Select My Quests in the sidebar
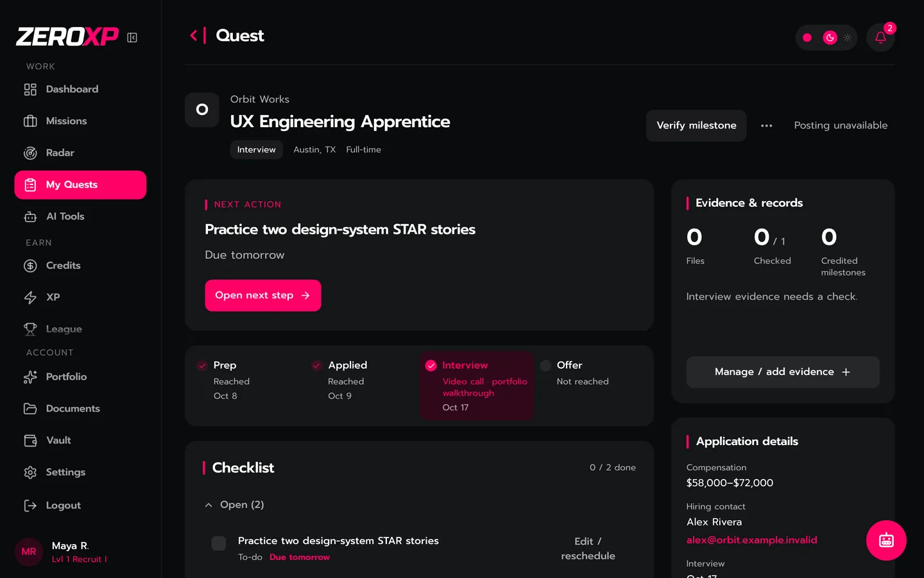Viewport: 924px width, 578px height. click(80, 185)
